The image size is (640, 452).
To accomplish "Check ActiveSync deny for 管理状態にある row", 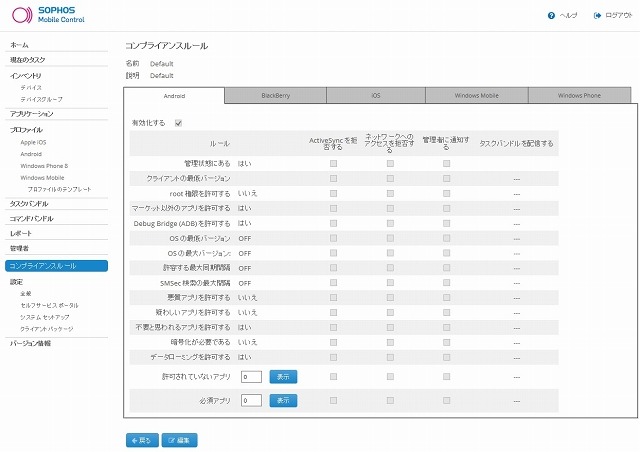I will (333, 163).
